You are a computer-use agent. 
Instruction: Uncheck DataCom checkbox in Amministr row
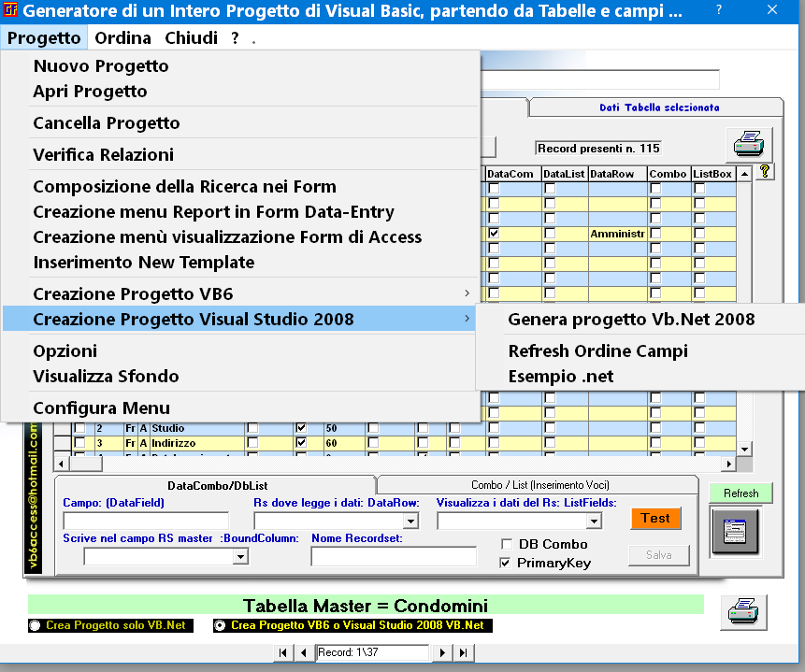[494, 233]
